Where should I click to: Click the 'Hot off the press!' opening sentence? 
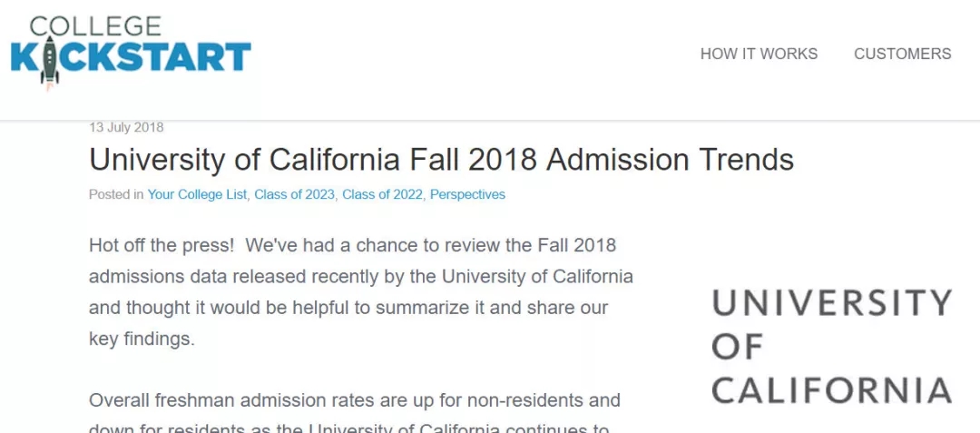tap(162, 245)
